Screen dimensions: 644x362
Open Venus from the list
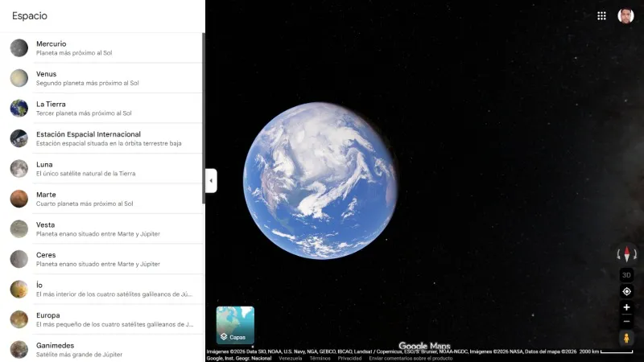click(101, 78)
